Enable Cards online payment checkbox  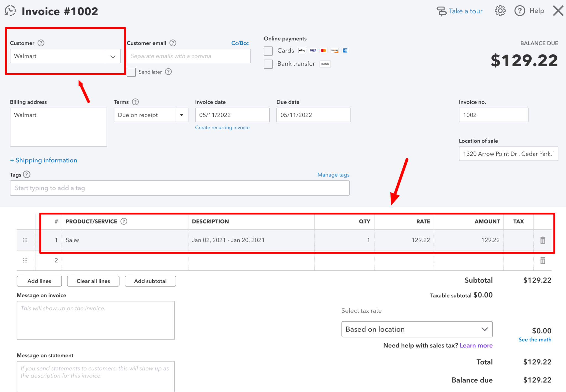pyautogui.click(x=268, y=51)
